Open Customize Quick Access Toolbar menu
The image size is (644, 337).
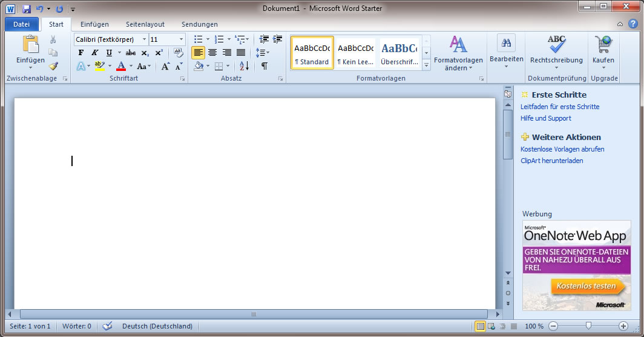point(73,9)
